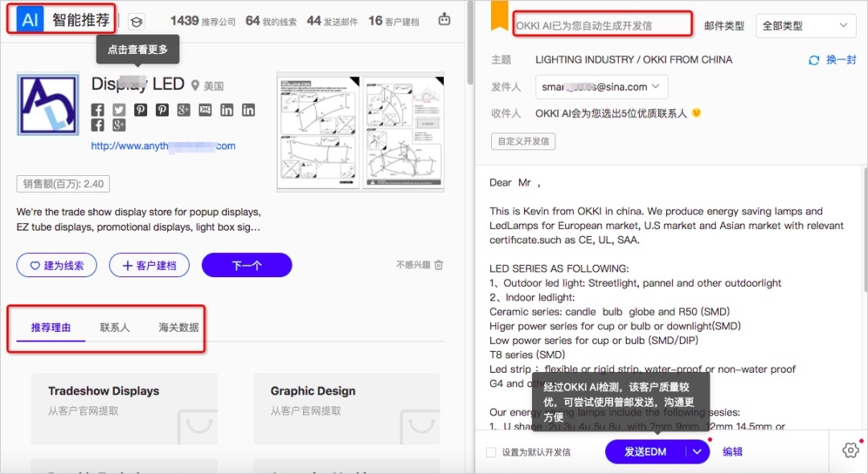The image size is (868, 474).
Task: Click the Facebook social media icon
Action: (x=97, y=109)
